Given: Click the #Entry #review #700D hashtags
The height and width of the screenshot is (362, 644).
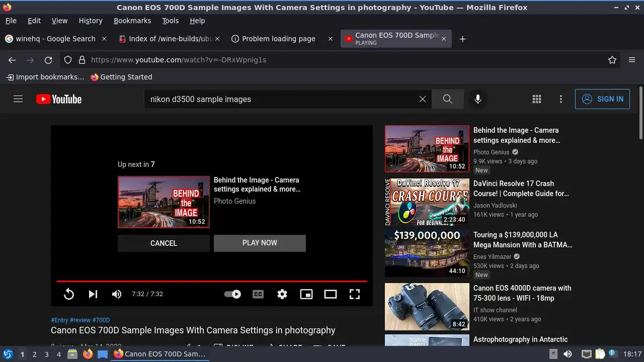Looking at the screenshot, I should pyautogui.click(x=80, y=320).
